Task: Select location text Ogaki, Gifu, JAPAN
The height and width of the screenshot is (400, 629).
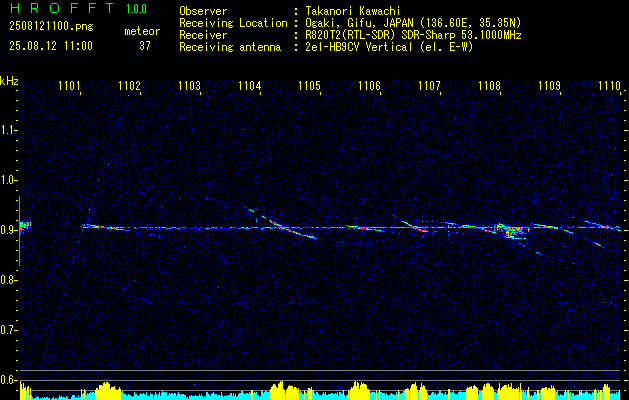Action: [359, 23]
